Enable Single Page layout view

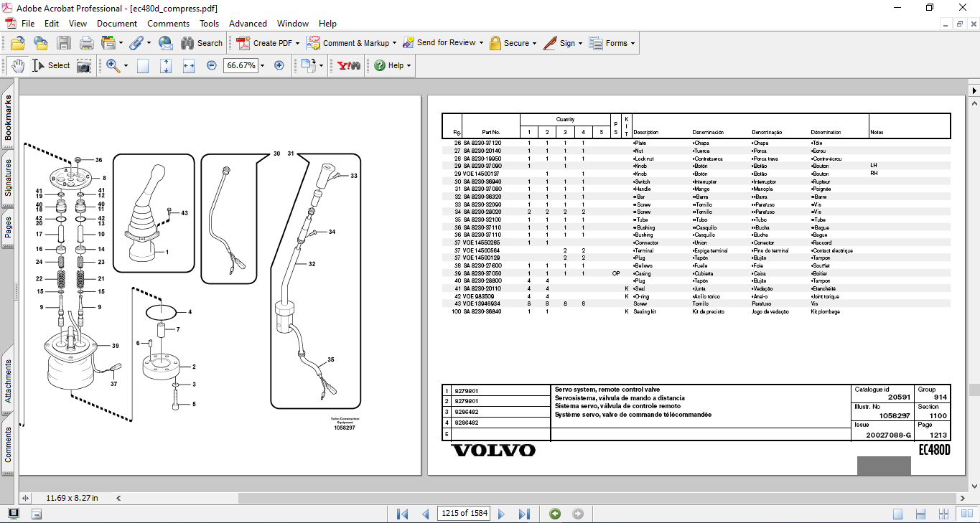point(898,514)
